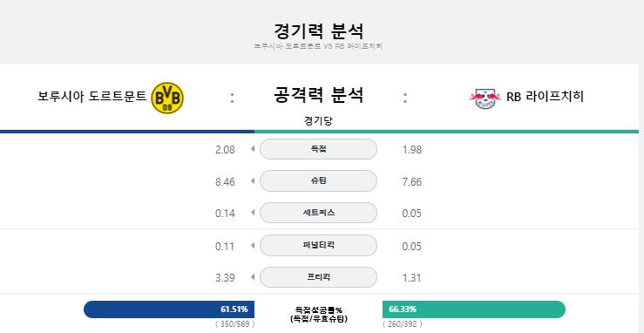Click the blue 61.51% success rate bar
Viewport: 644px width, 333px height.
point(169,309)
